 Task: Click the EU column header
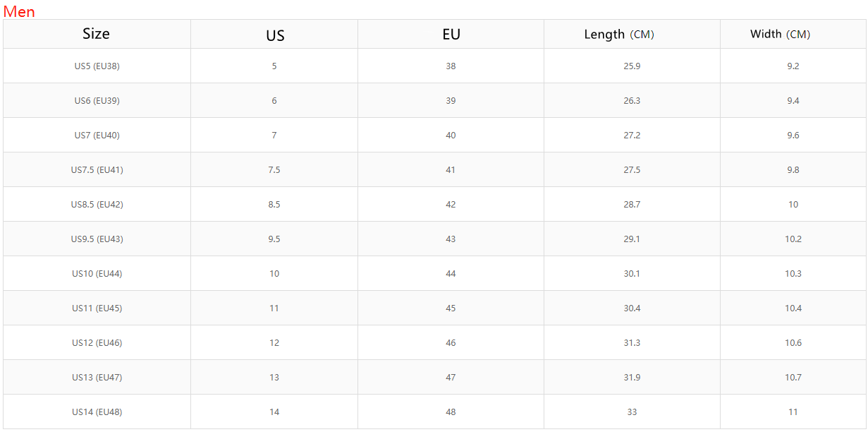[451, 34]
